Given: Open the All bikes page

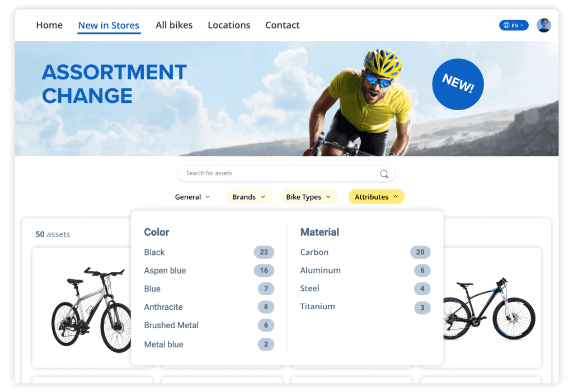Looking at the screenshot, I should pos(174,25).
